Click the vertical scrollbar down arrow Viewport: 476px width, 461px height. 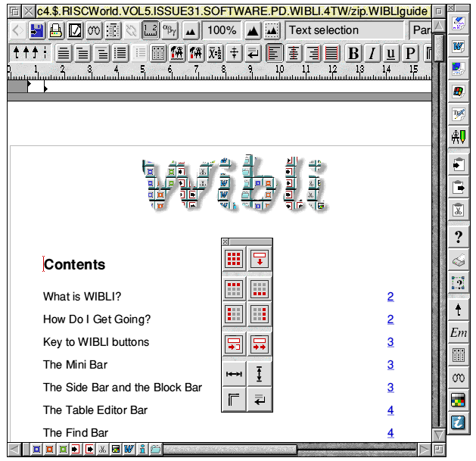click(438, 434)
